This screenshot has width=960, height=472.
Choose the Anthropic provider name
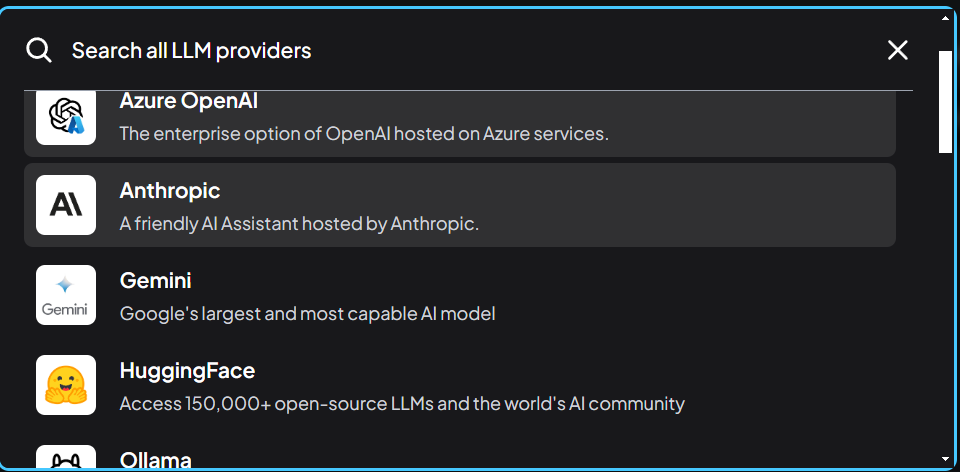pyautogui.click(x=170, y=190)
